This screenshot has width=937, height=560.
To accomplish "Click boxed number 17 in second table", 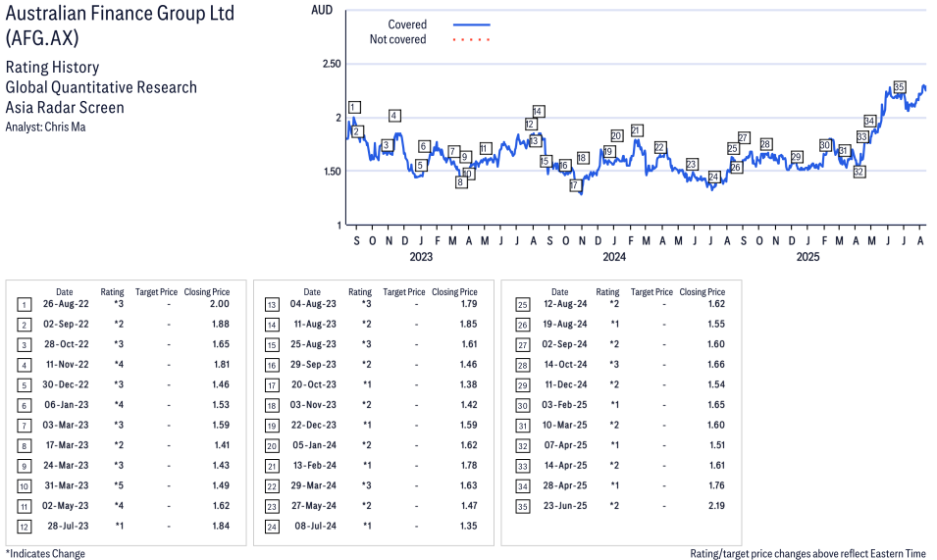I will [272, 385].
